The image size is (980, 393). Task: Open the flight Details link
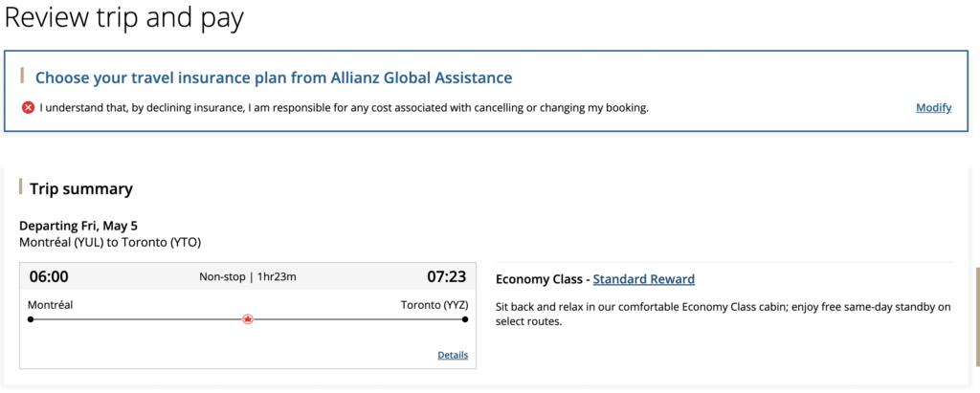(453, 355)
